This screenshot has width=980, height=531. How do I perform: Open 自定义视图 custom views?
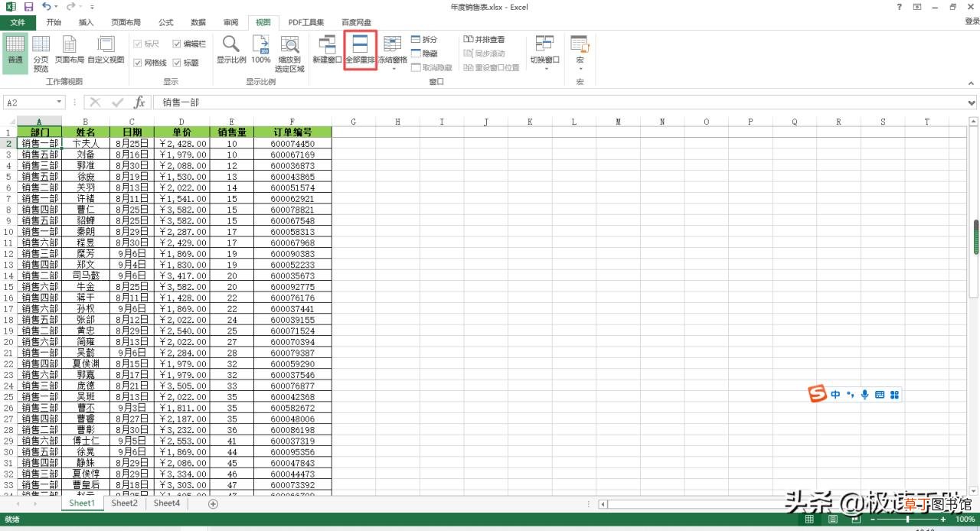pos(106,50)
